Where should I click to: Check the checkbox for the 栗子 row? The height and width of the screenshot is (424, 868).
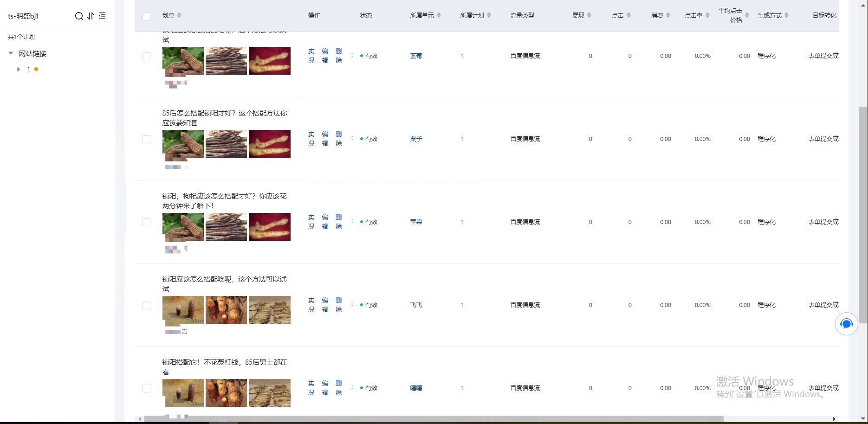point(147,139)
